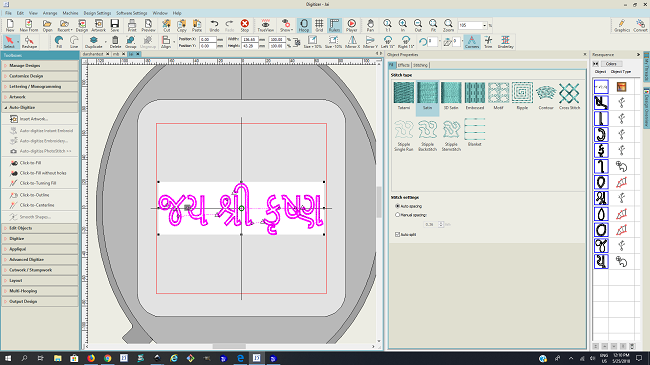Select Manual spacing radio option

[x=398, y=215]
